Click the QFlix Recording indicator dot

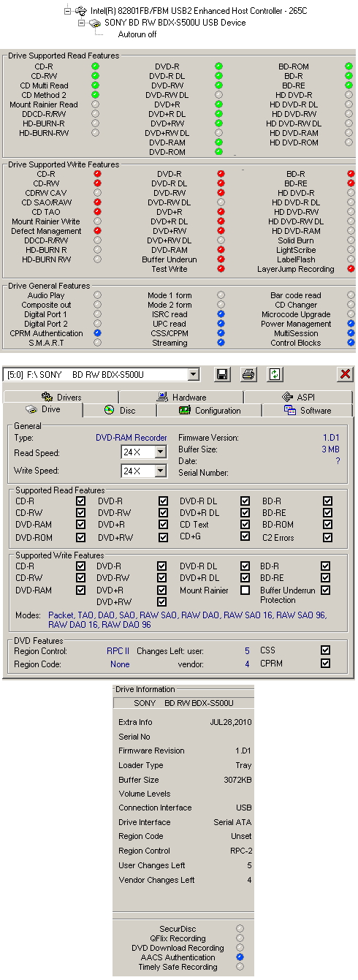point(240,938)
